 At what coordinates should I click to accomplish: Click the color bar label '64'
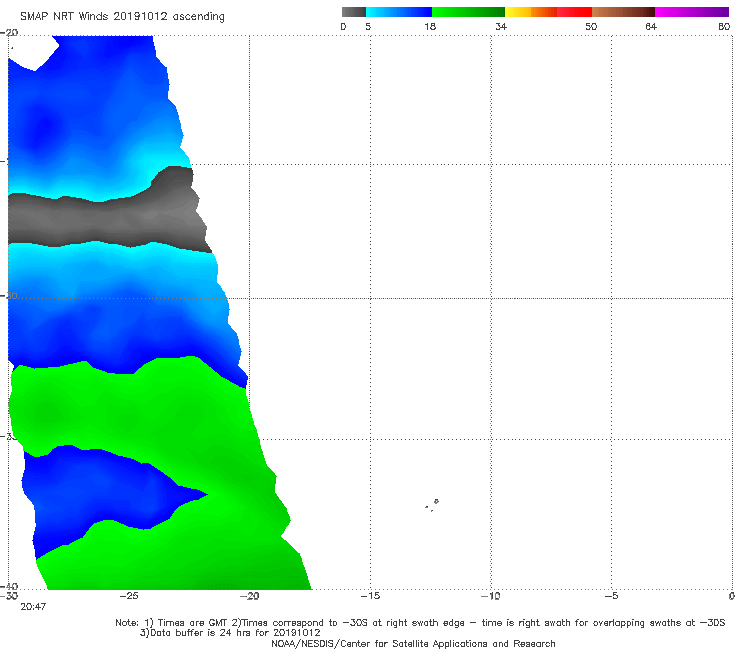point(651,26)
